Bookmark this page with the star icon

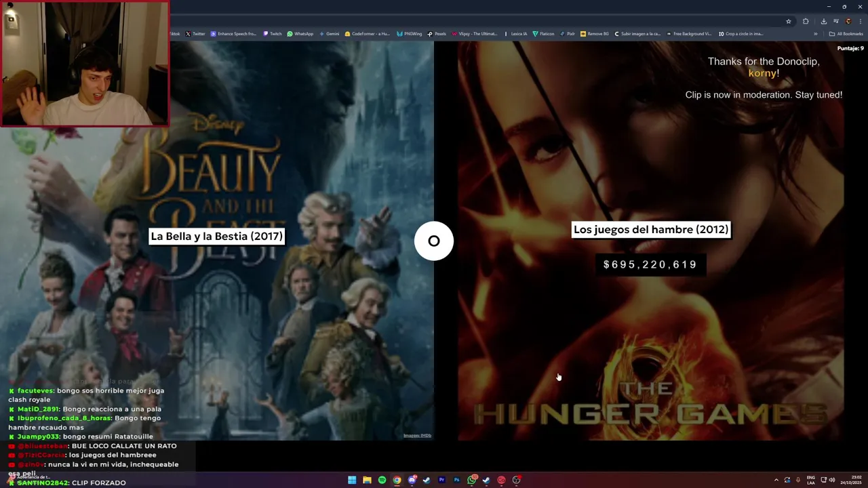pos(789,21)
